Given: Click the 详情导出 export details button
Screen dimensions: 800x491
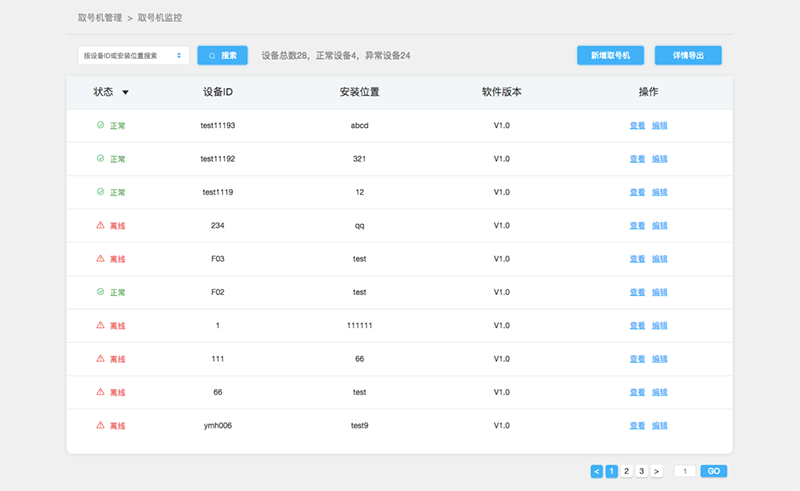Looking at the screenshot, I should [688, 56].
